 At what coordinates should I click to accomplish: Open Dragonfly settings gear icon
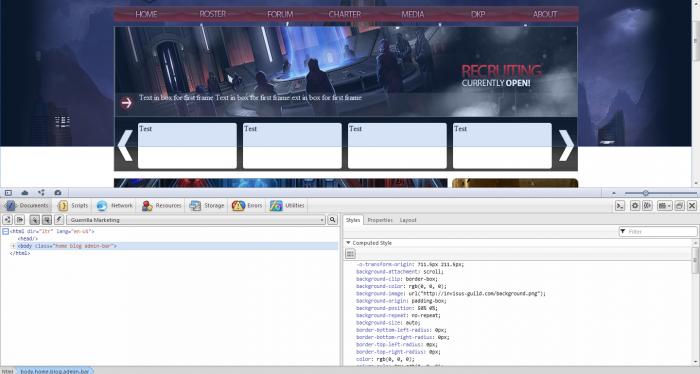click(x=635, y=206)
